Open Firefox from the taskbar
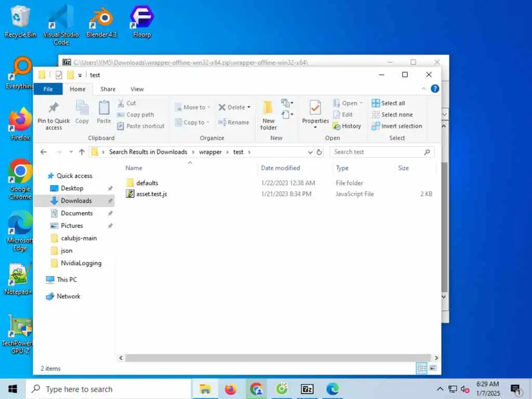Viewport: 532px width, 399px height. 231,389
